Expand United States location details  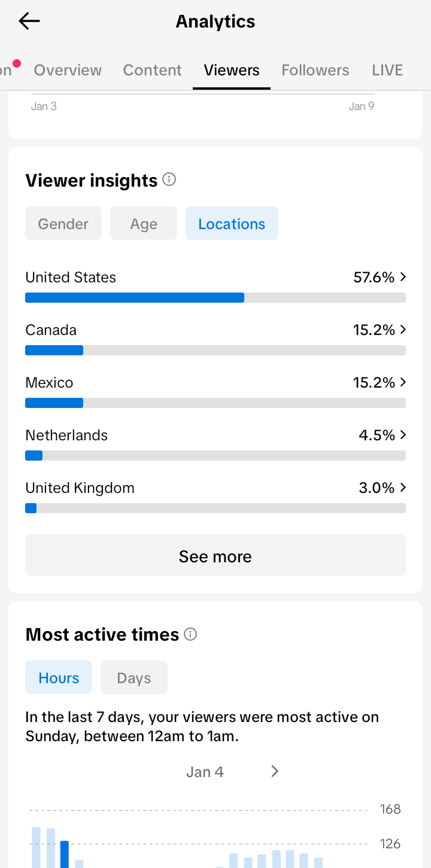[x=403, y=277]
